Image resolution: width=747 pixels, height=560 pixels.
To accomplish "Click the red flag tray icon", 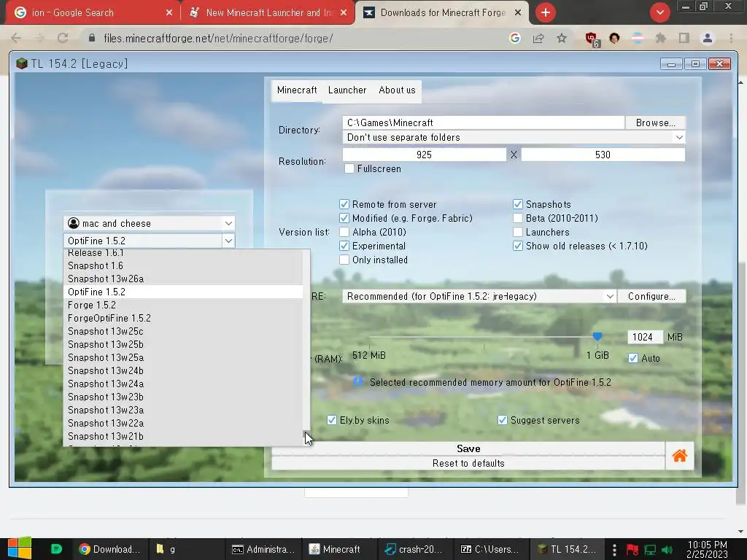I will (x=632, y=550).
